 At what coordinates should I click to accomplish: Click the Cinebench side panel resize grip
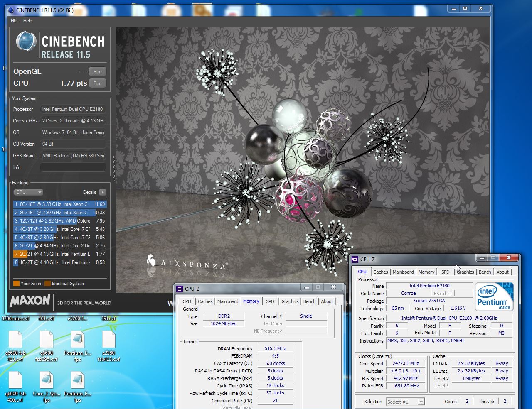point(114,168)
